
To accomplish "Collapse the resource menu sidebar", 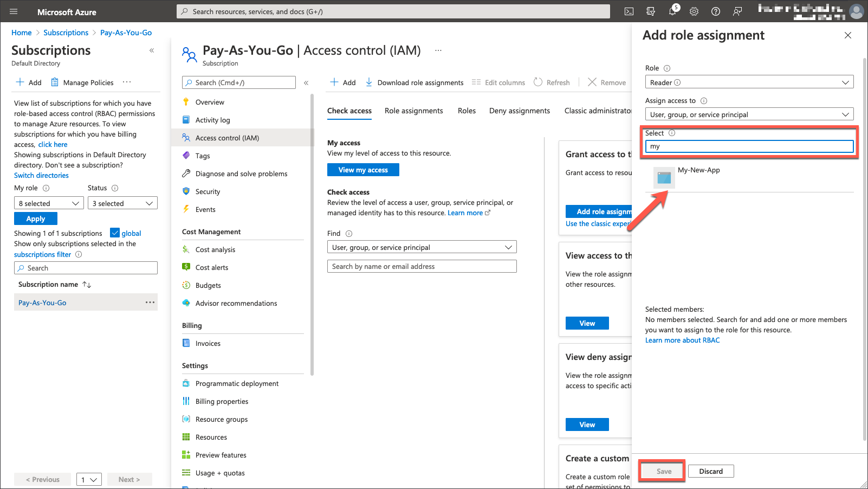I will [306, 83].
